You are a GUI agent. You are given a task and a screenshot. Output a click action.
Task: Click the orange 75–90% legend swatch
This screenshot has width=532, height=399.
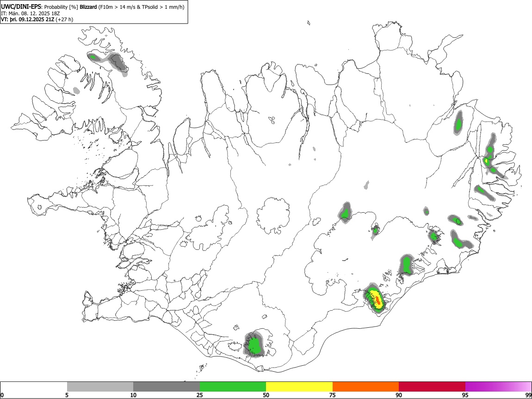[365, 387]
